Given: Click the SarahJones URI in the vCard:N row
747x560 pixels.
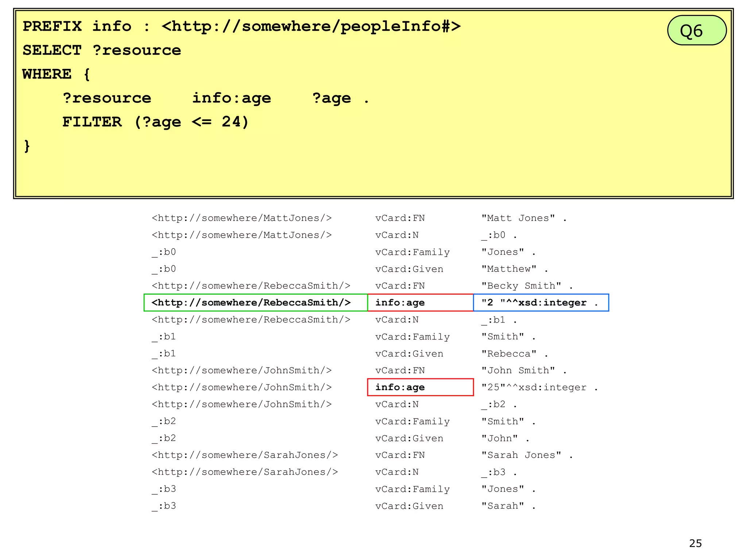Looking at the screenshot, I should coord(245,472).
